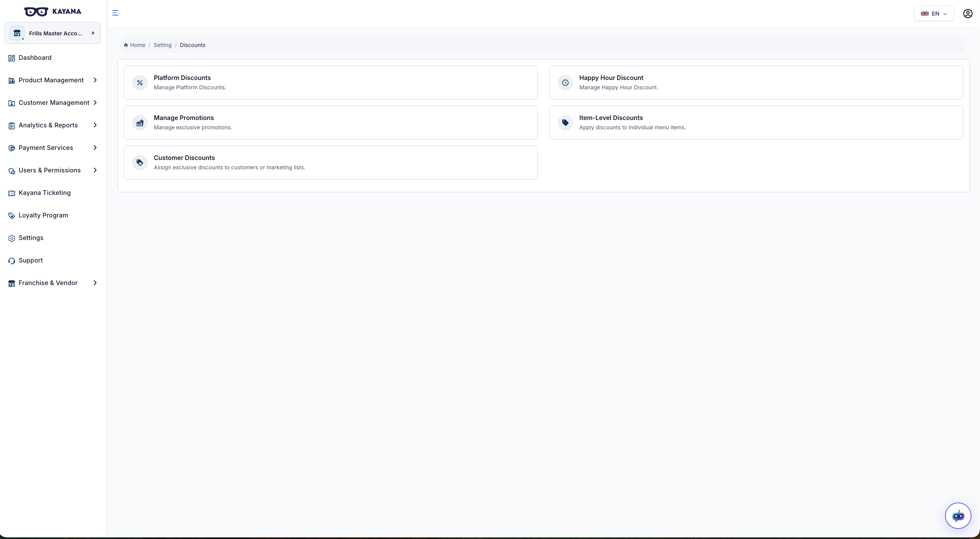This screenshot has width=980, height=539.
Task: Expand Product Management chevron
Action: pyautogui.click(x=95, y=80)
